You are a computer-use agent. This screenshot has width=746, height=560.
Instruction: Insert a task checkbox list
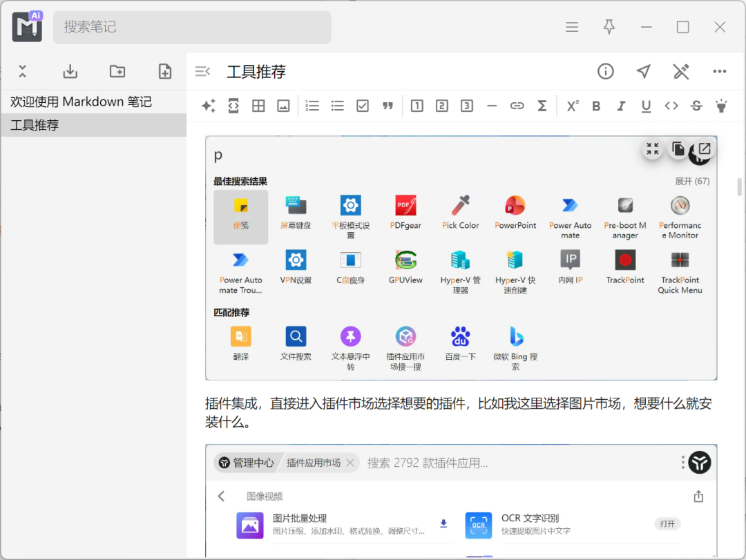tap(363, 106)
